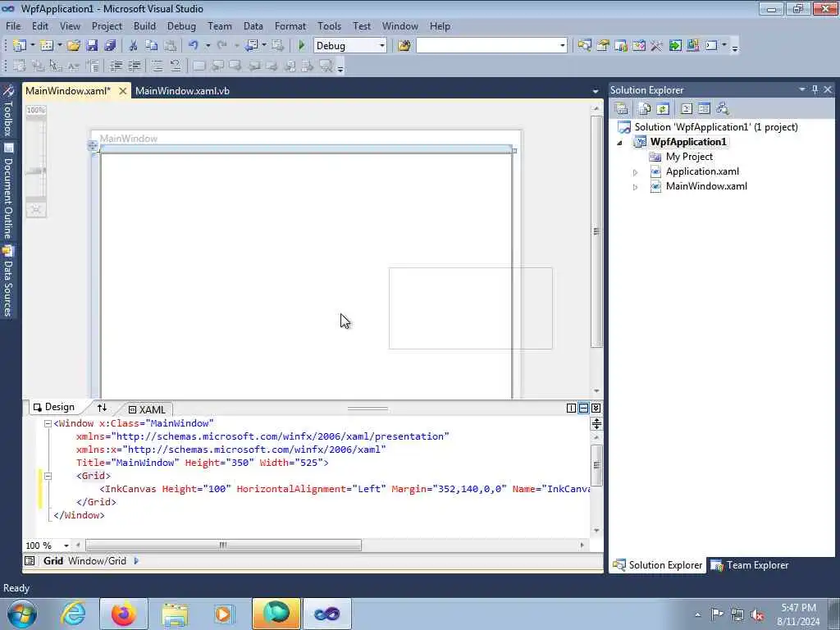Click the Cut scissors icon
840x630 pixels.
pyautogui.click(x=134, y=46)
